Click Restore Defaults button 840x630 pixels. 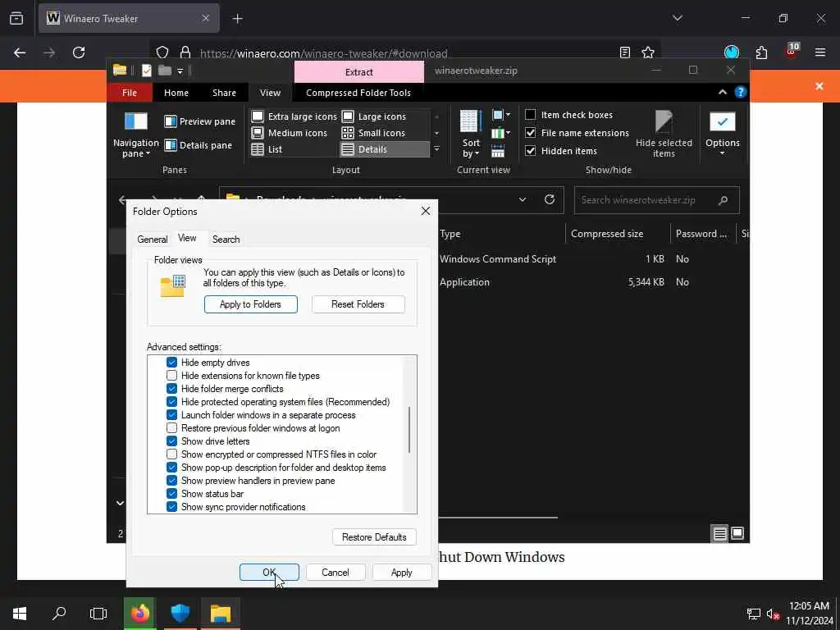(x=374, y=536)
